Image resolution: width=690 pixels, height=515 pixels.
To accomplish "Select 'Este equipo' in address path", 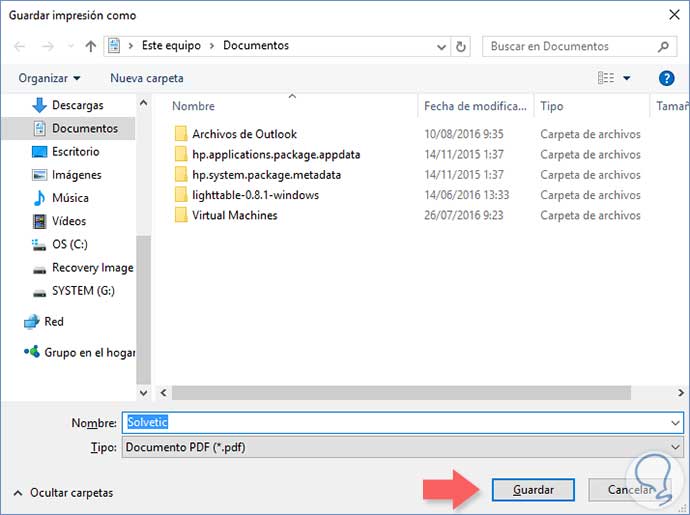I will pyautogui.click(x=171, y=46).
